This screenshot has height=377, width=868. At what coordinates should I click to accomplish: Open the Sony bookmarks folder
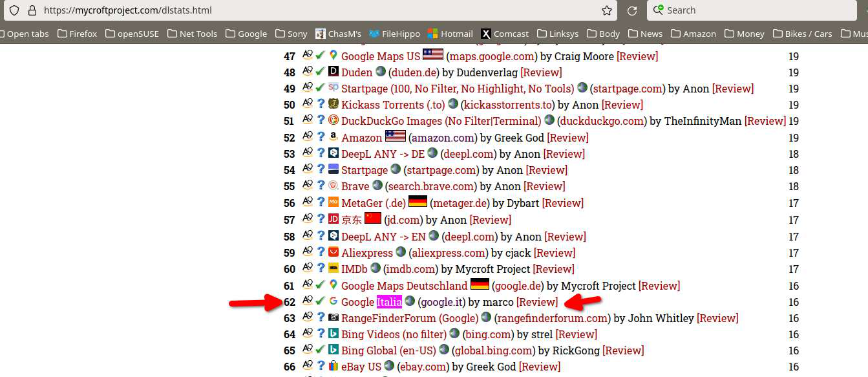pyautogui.click(x=291, y=34)
